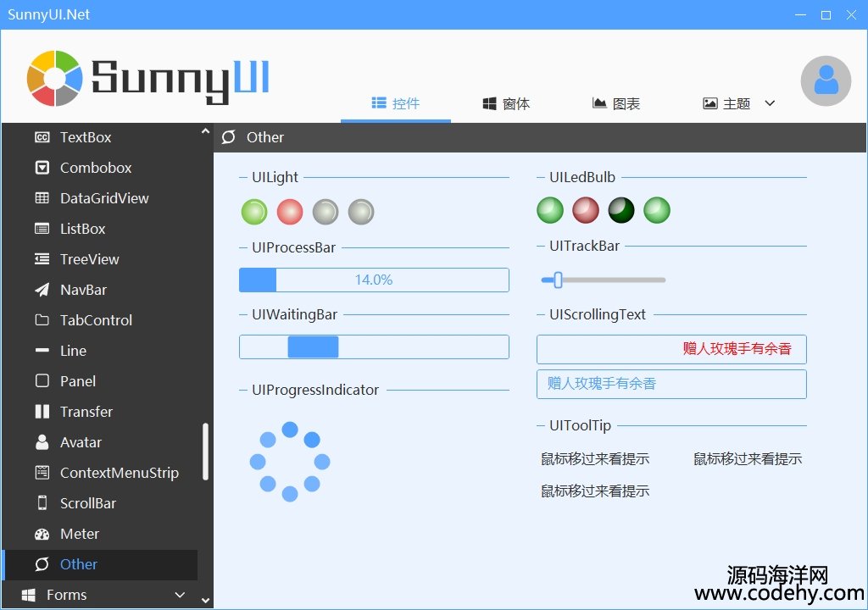Click the user avatar at top right
Screen dimensions: 868x610
(x=826, y=80)
